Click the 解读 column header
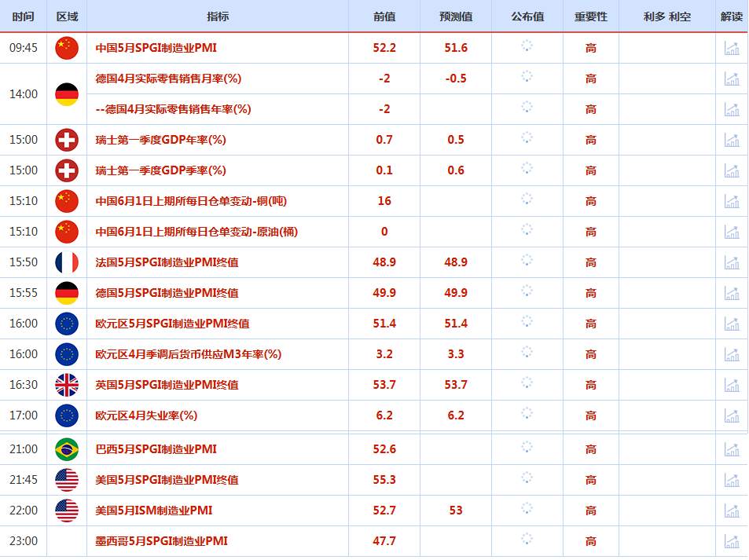749x560 pixels. point(732,16)
